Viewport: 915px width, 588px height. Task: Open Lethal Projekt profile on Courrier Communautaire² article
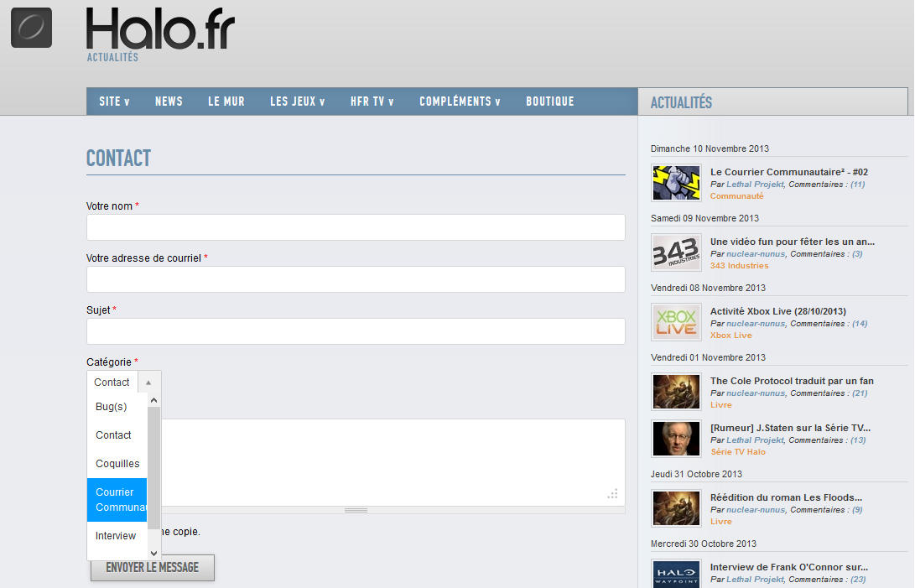[x=755, y=185]
